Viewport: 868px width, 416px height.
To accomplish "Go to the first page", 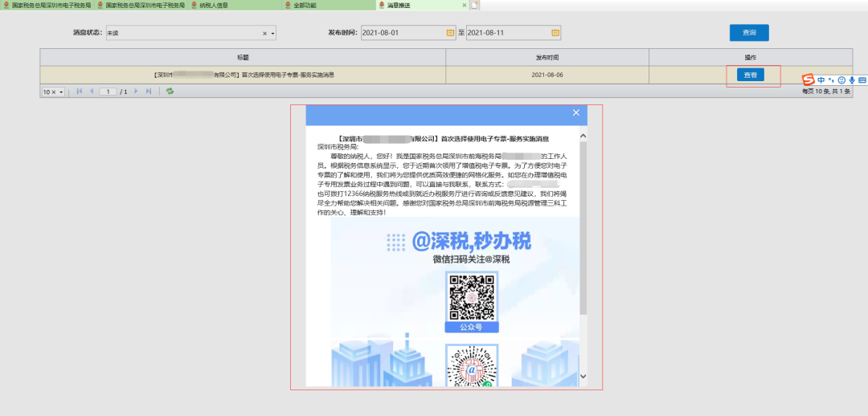I will [79, 92].
